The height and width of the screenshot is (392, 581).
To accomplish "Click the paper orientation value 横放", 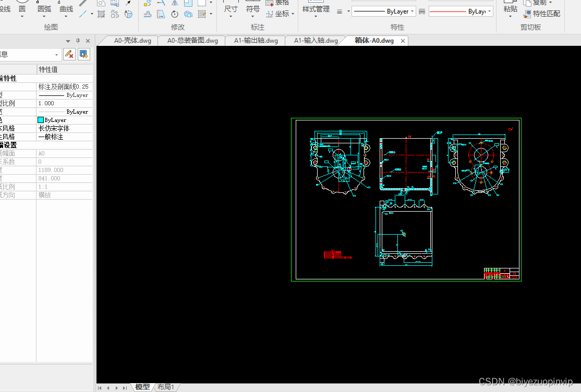I will [65, 195].
